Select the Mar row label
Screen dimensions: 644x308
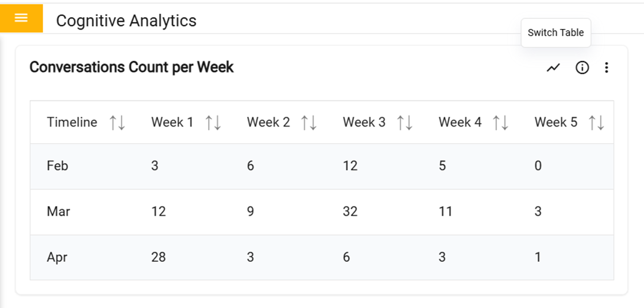58,212
